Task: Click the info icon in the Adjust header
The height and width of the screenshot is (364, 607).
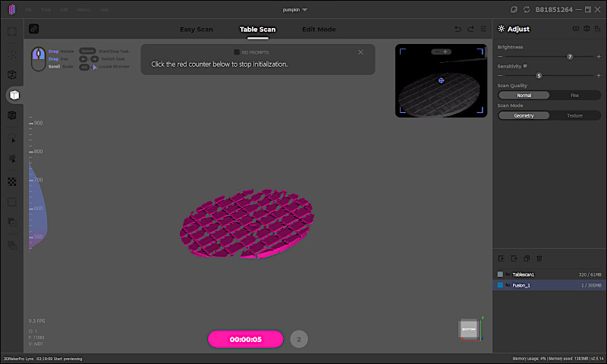Action: coord(587,29)
